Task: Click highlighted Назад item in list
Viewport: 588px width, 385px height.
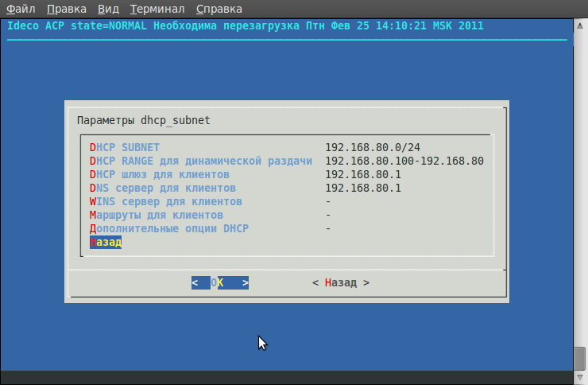Action: [x=106, y=242]
